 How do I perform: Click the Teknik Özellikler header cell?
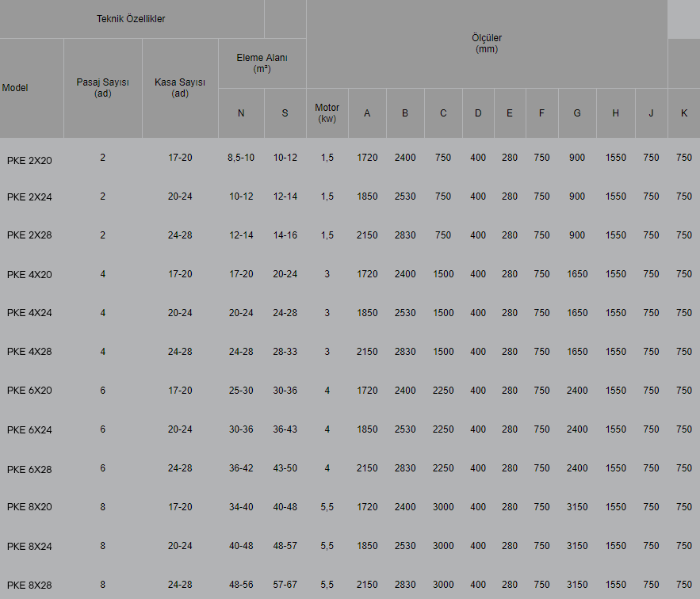(x=131, y=19)
